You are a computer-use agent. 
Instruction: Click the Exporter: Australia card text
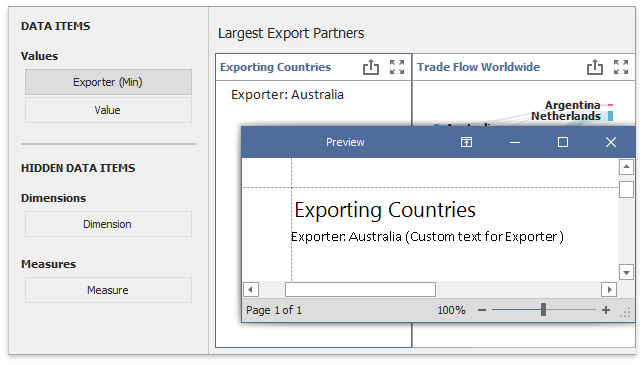(287, 95)
